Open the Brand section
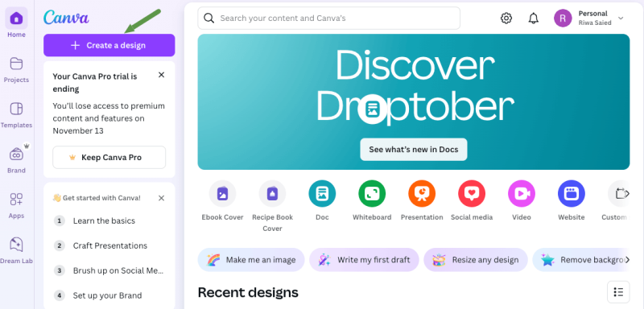This screenshot has height=309, width=644. pyautogui.click(x=16, y=159)
